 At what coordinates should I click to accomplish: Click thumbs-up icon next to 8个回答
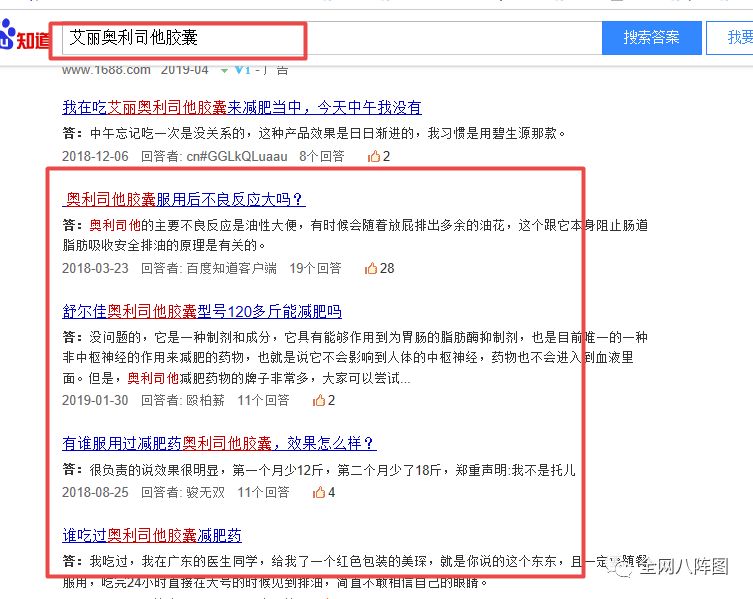point(374,157)
